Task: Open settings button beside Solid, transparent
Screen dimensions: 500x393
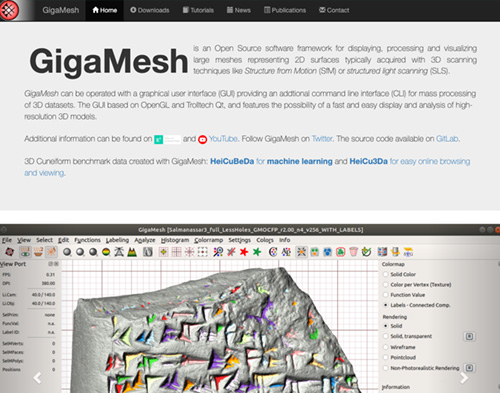Action: pos(469,336)
